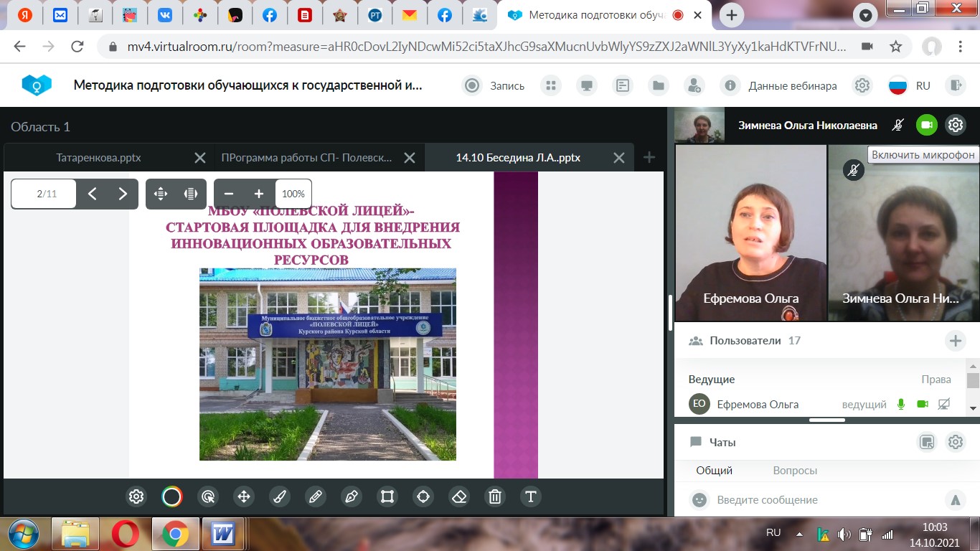Send chat message arrow button
This screenshot has width=980, height=551.
click(955, 500)
